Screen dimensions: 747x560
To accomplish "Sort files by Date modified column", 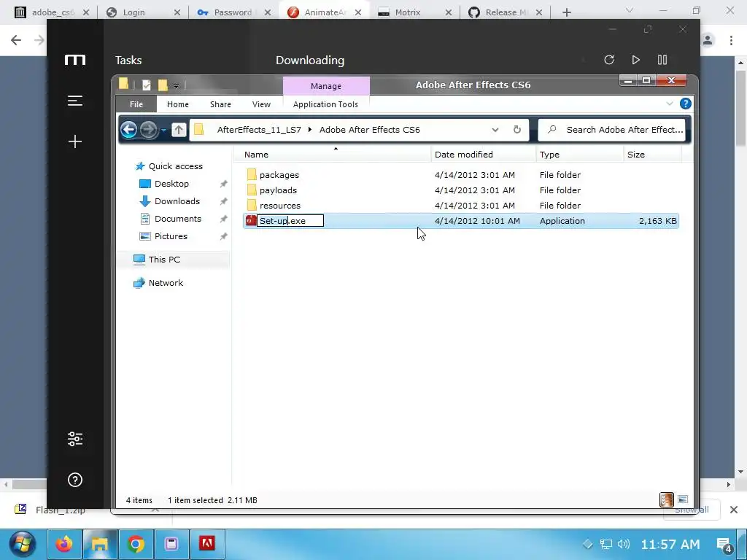I will (x=484, y=155).
